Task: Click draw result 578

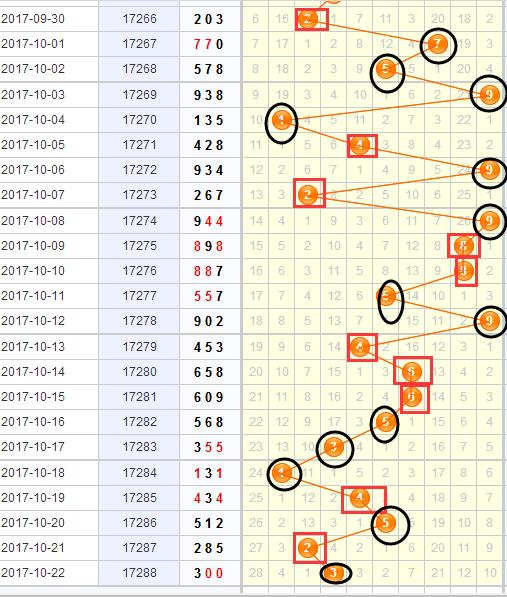Action: [x=208, y=69]
